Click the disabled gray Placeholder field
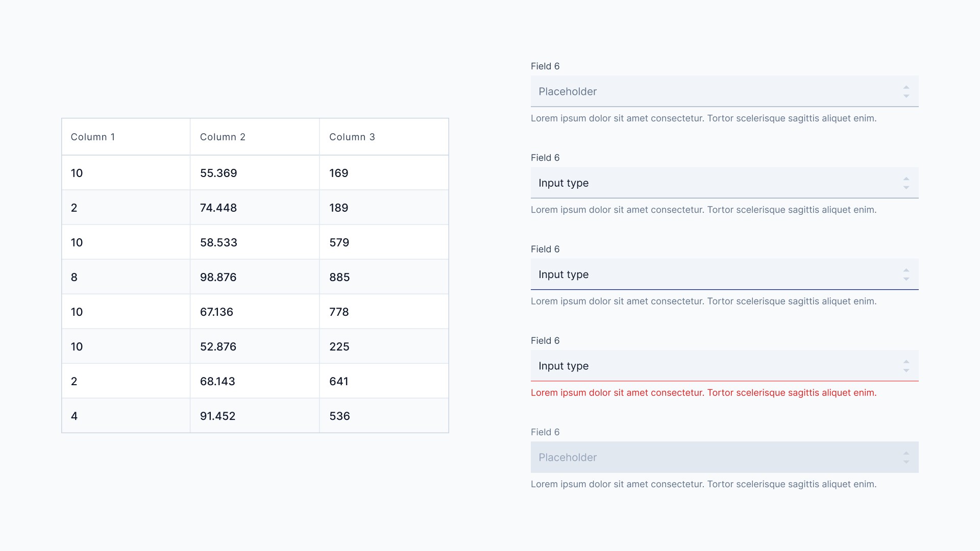980x551 pixels. click(715, 457)
